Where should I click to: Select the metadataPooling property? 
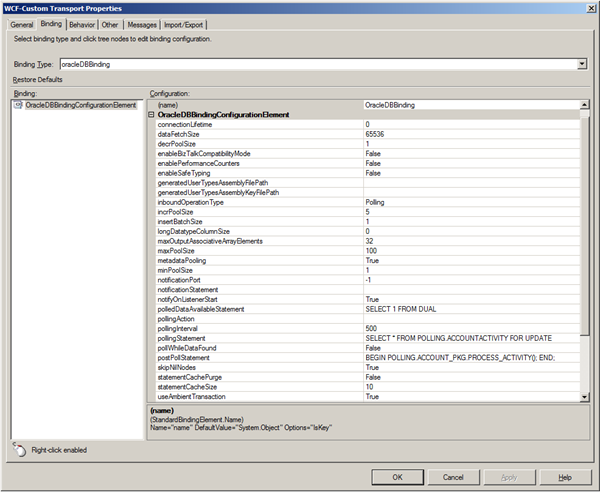(x=368, y=261)
